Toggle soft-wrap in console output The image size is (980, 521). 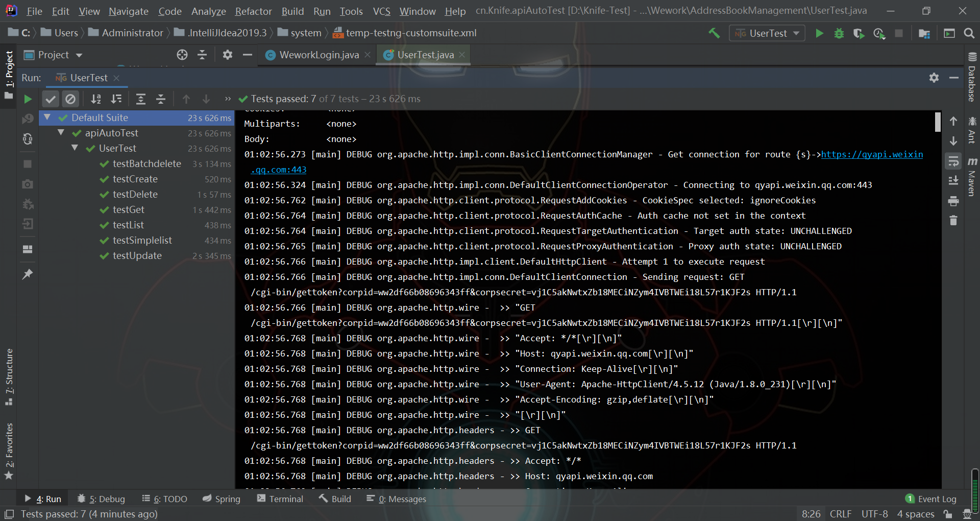point(953,161)
